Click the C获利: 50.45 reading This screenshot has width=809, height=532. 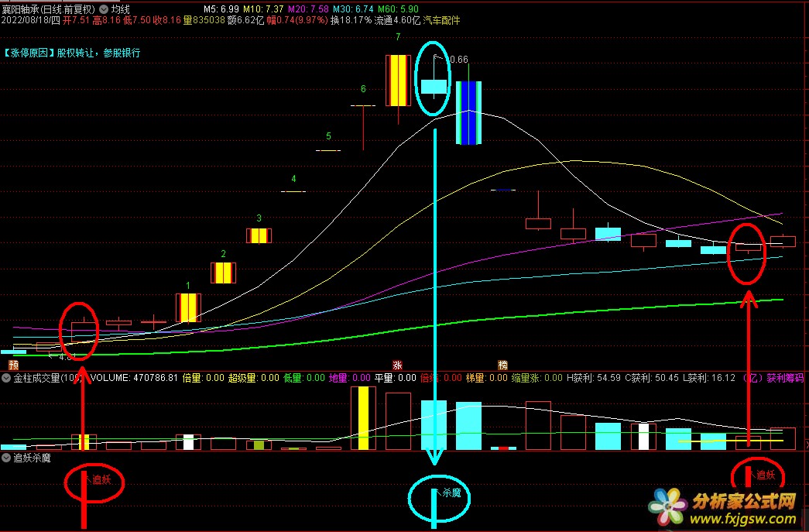[652, 378]
